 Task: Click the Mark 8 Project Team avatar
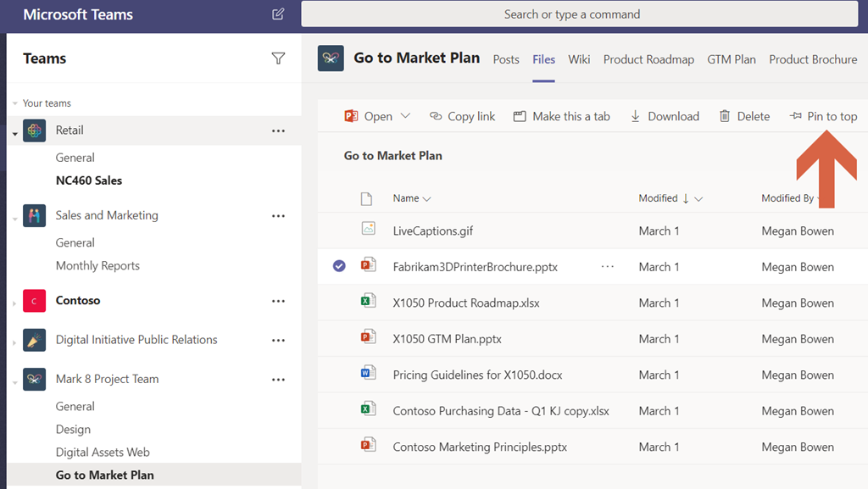(34, 380)
